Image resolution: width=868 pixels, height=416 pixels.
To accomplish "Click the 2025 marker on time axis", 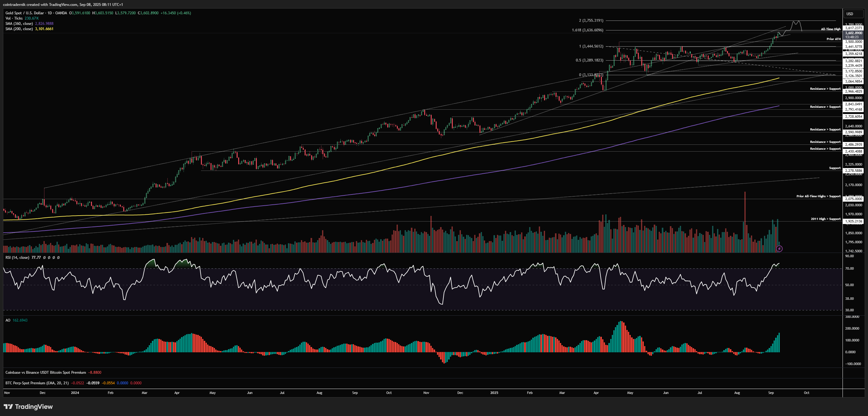I will (494, 393).
